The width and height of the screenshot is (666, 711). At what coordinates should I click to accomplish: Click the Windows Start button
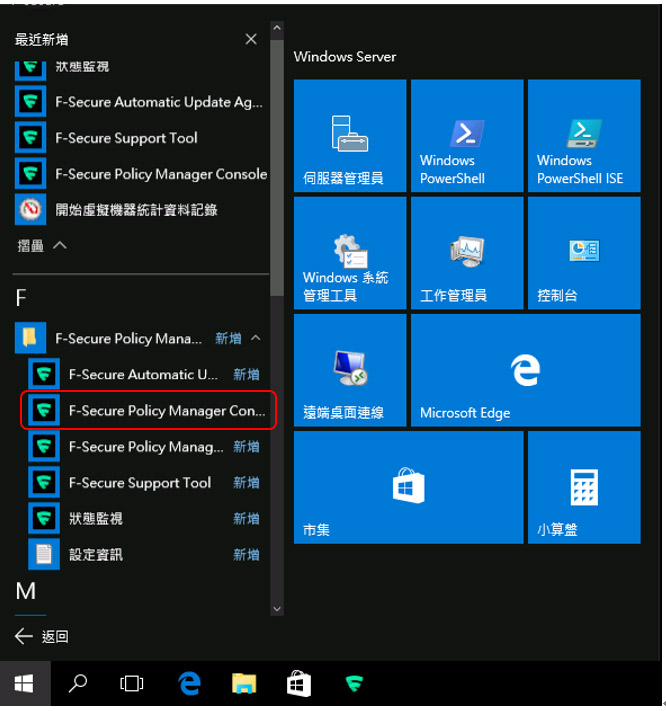coord(24,683)
